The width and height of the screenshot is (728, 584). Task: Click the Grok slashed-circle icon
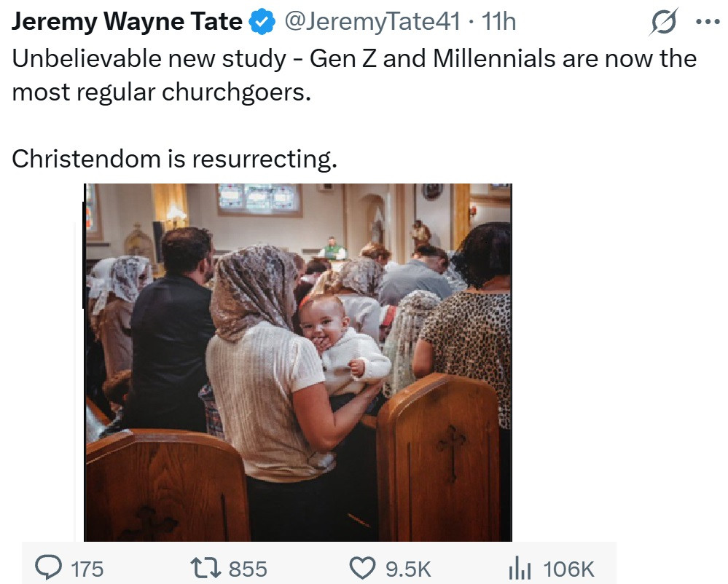[x=664, y=23]
